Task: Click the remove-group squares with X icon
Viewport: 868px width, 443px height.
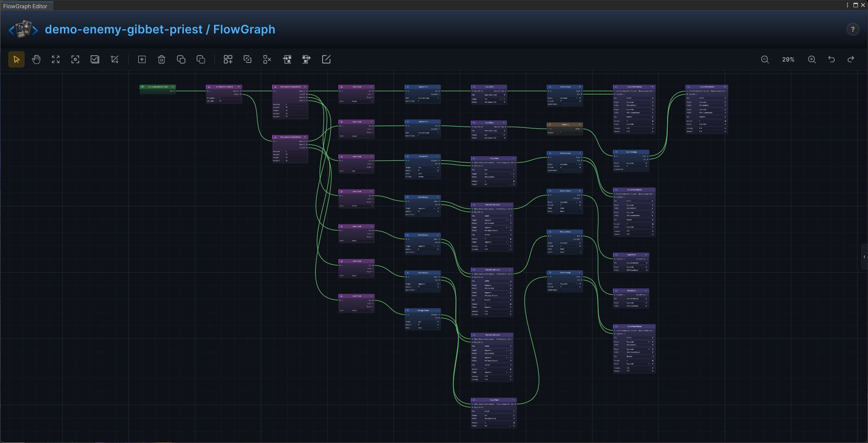Action: pyautogui.click(x=267, y=59)
